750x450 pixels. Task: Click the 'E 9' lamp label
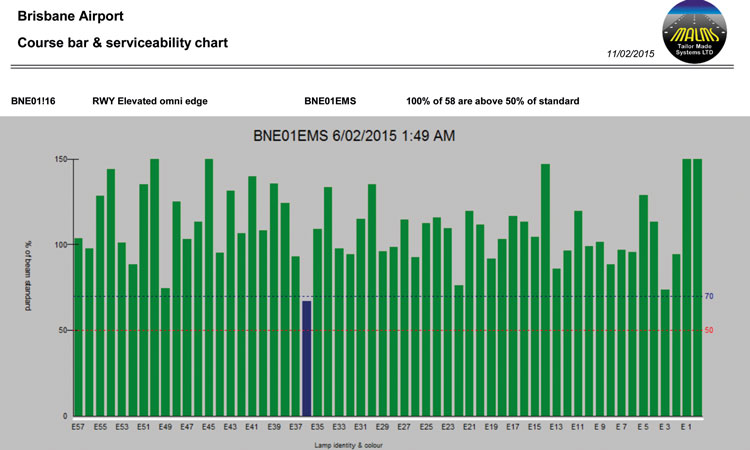(x=600, y=427)
